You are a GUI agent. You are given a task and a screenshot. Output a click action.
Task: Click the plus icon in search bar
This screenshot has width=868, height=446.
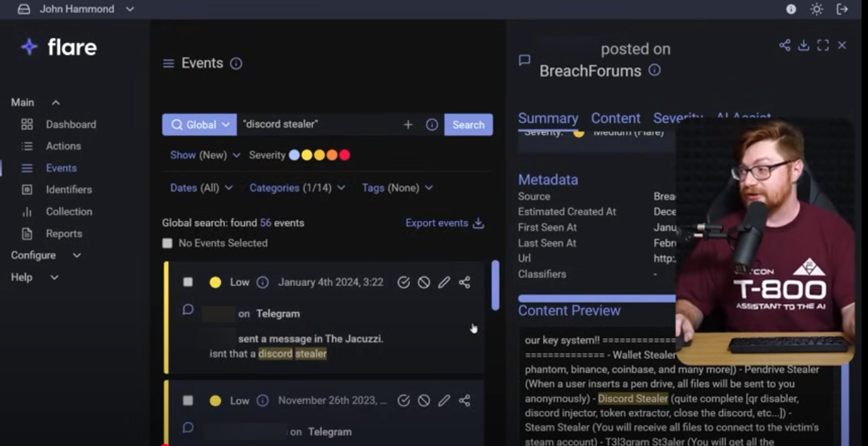coord(408,124)
